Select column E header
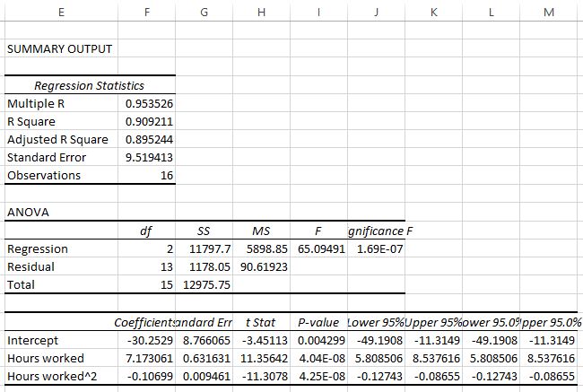583x392 pixels. click(61, 12)
